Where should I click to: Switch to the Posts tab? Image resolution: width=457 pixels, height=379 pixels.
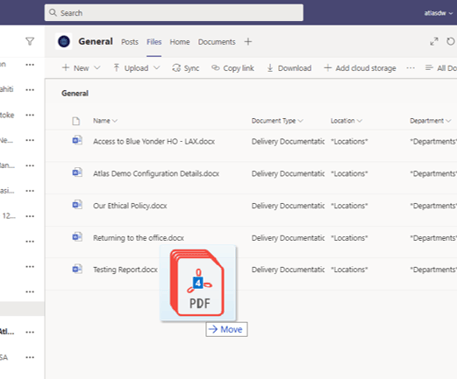130,42
